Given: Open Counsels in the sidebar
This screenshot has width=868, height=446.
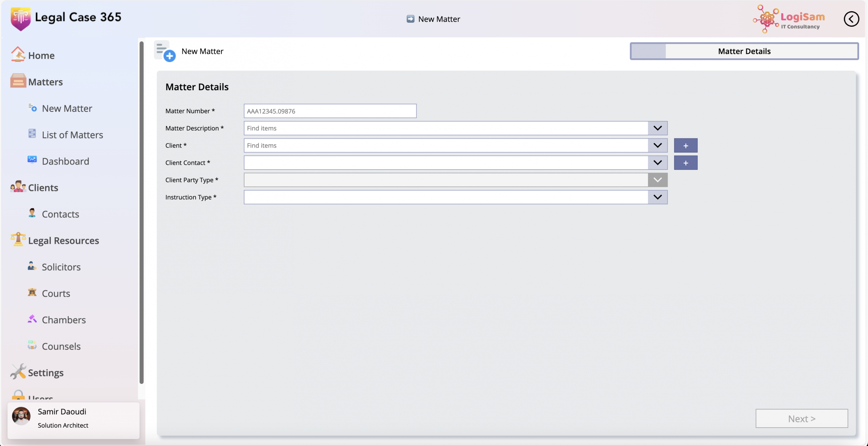Looking at the screenshot, I should 61,346.
